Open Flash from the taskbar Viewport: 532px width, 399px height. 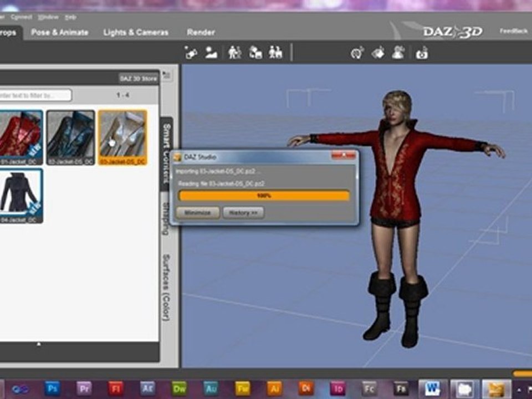tap(115, 388)
